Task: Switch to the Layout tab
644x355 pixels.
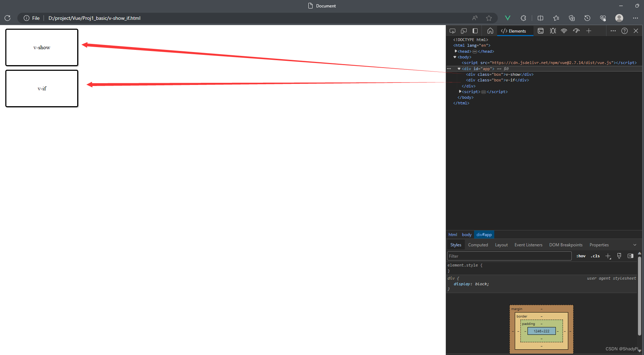Action: coord(501,245)
